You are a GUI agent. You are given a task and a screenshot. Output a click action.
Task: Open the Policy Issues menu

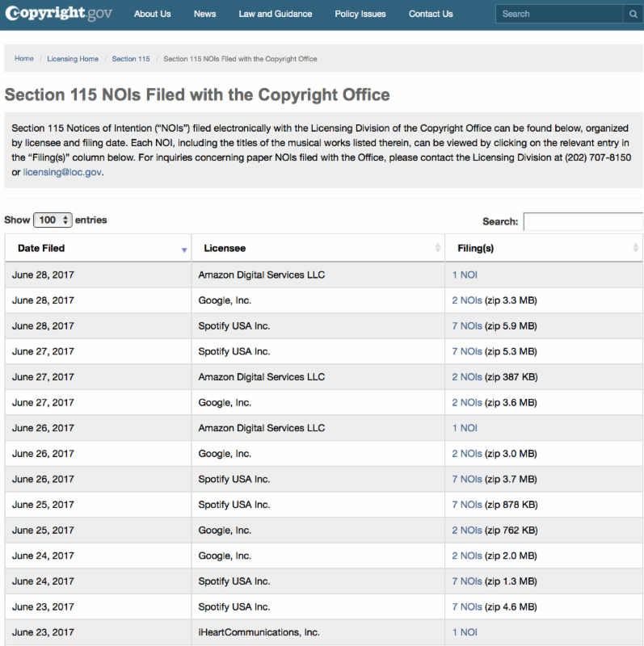[x=360, y=14]
